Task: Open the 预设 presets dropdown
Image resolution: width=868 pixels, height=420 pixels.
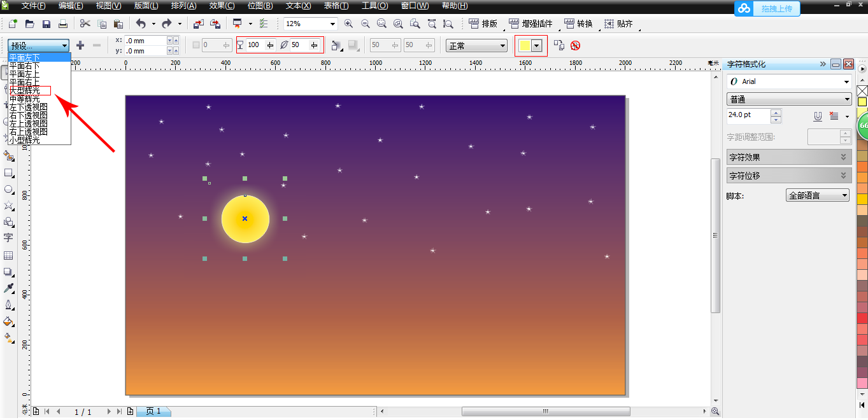Action: (38, 46)
